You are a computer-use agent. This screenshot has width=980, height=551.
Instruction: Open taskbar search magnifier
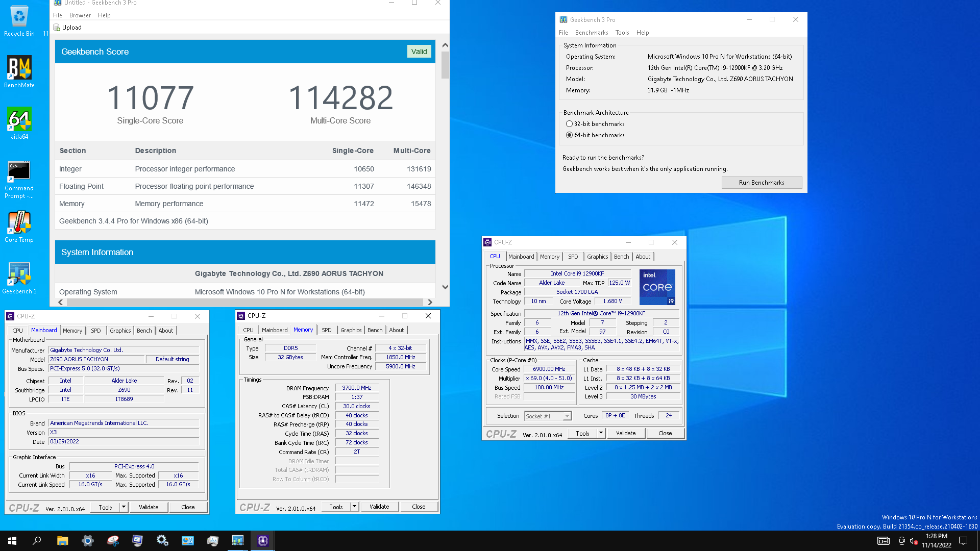click(37, 541)
